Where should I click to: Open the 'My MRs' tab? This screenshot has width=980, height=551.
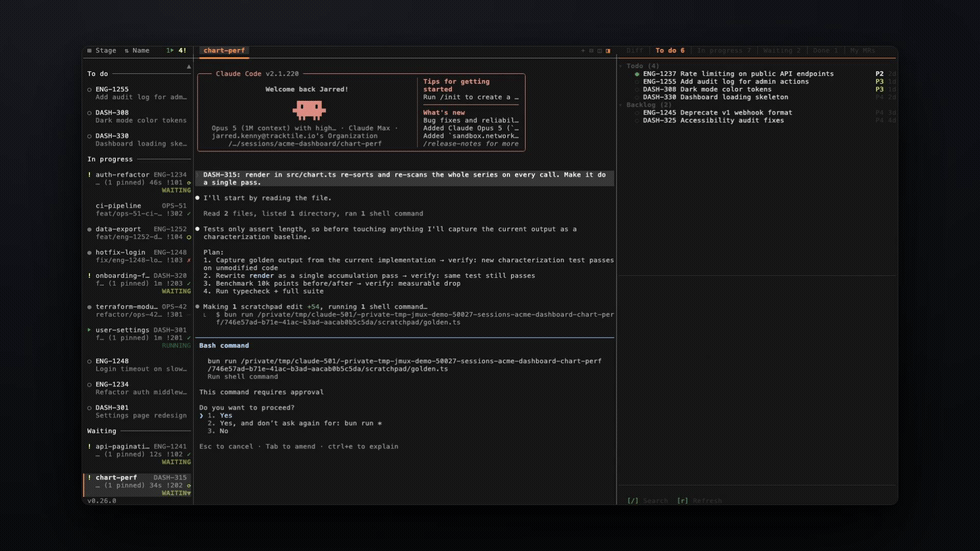862,51
